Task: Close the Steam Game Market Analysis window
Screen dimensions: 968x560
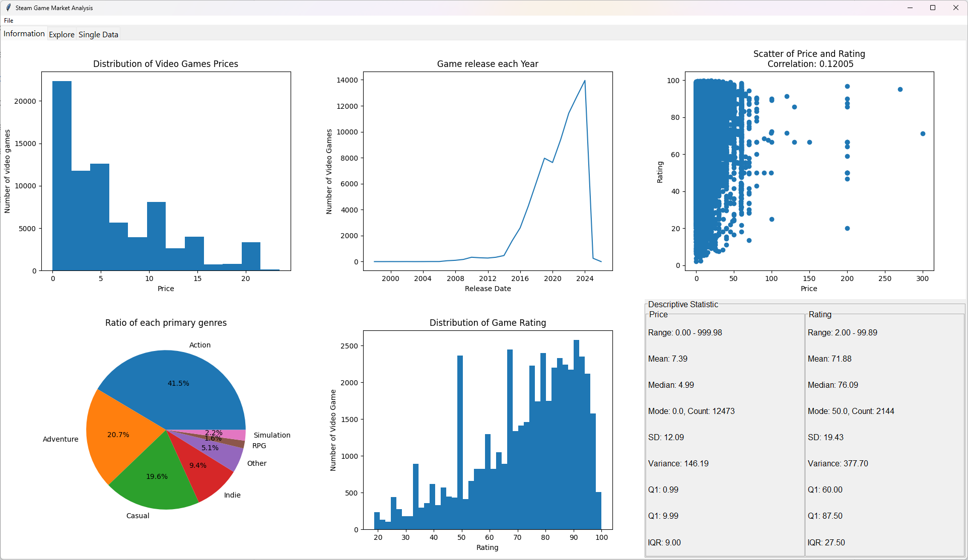Action: click(955, 8)
